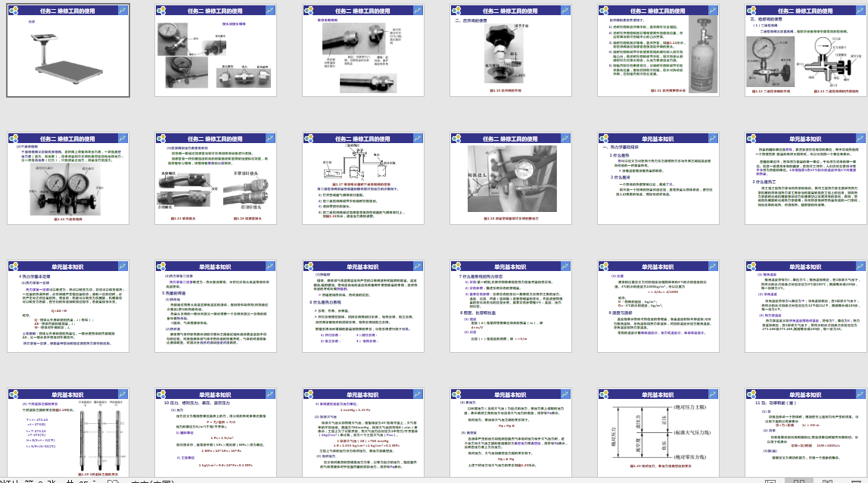This screenshot has width=868, height=483.
Task: Select the slide showing the platform scale
Action: (68, 51)
